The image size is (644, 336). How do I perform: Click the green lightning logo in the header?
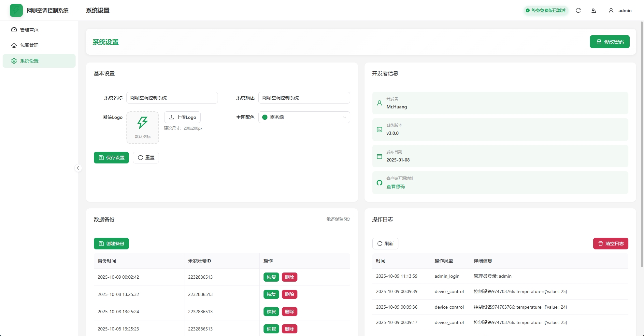(x=16, y=10)
